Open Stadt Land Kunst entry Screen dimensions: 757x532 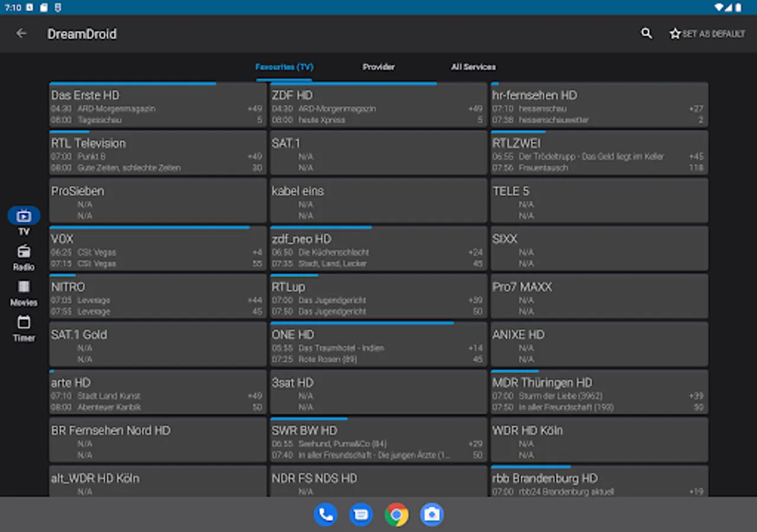pyautogui.click(x=109, y=396)
